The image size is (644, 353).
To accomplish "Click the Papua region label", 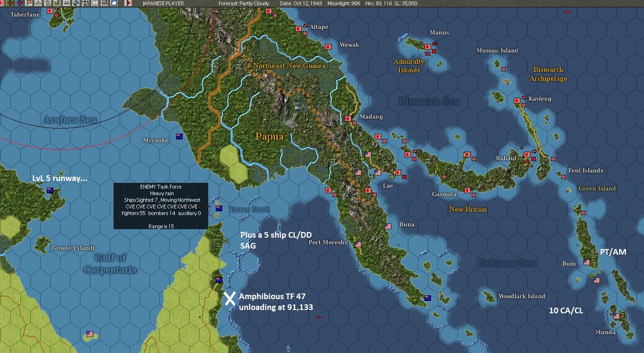I will (x=269, y=137).
